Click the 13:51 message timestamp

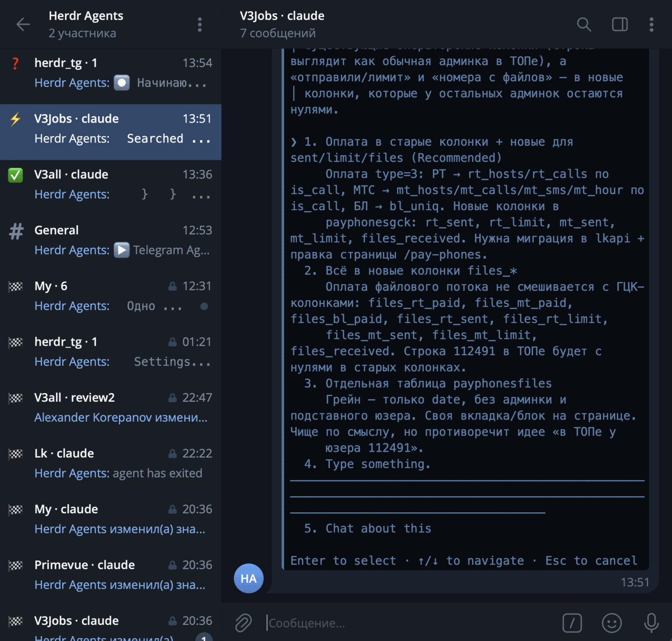pos(635,582)
